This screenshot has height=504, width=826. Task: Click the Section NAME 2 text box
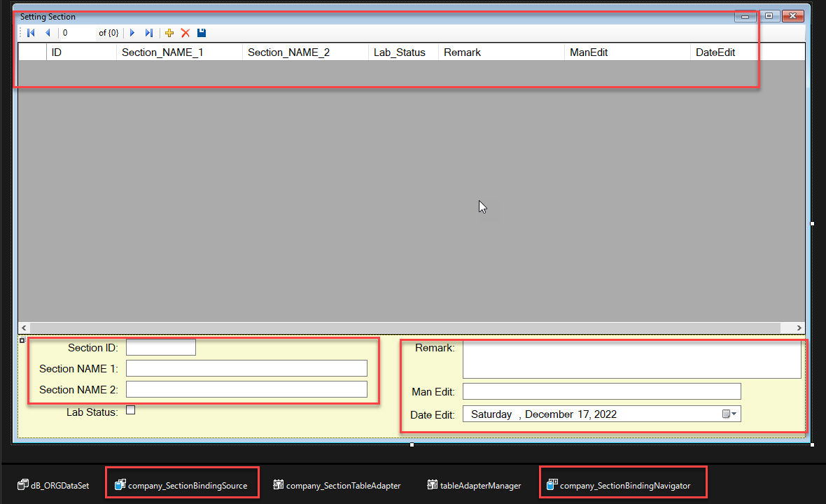(246, 389)
